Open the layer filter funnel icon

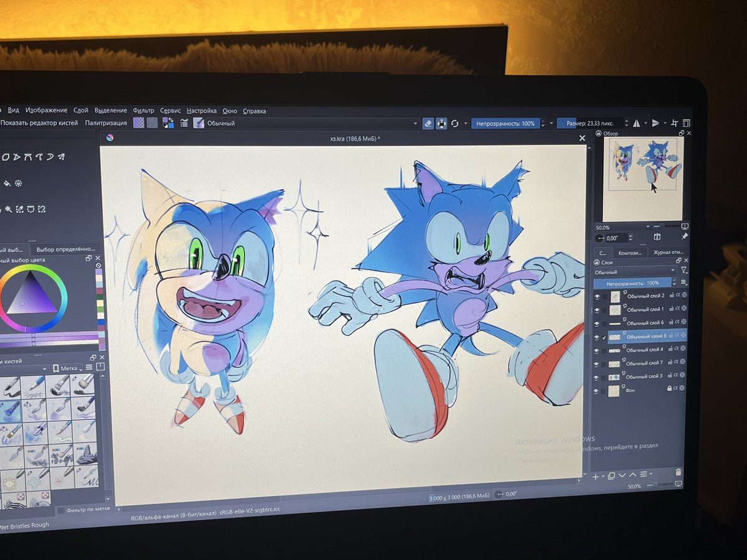684,271
